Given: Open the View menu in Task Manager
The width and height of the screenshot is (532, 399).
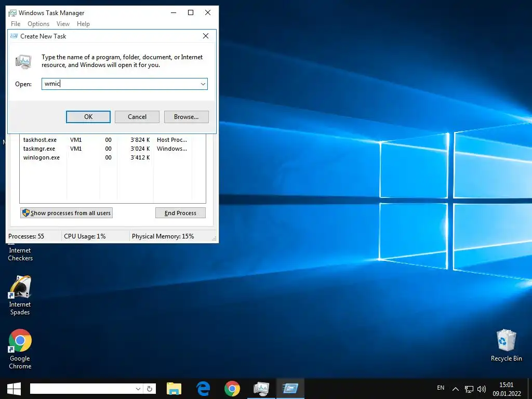Looking at the screenshot, I should pos(63,24).
